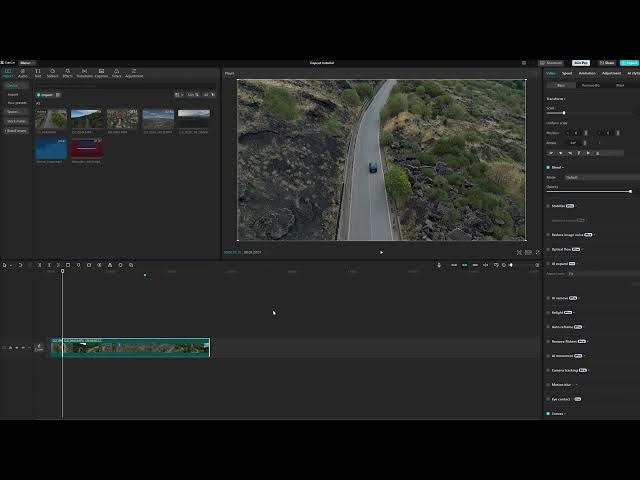
Task: Enable the Optical flow checkbox
Action: click(x=548, y=249)
